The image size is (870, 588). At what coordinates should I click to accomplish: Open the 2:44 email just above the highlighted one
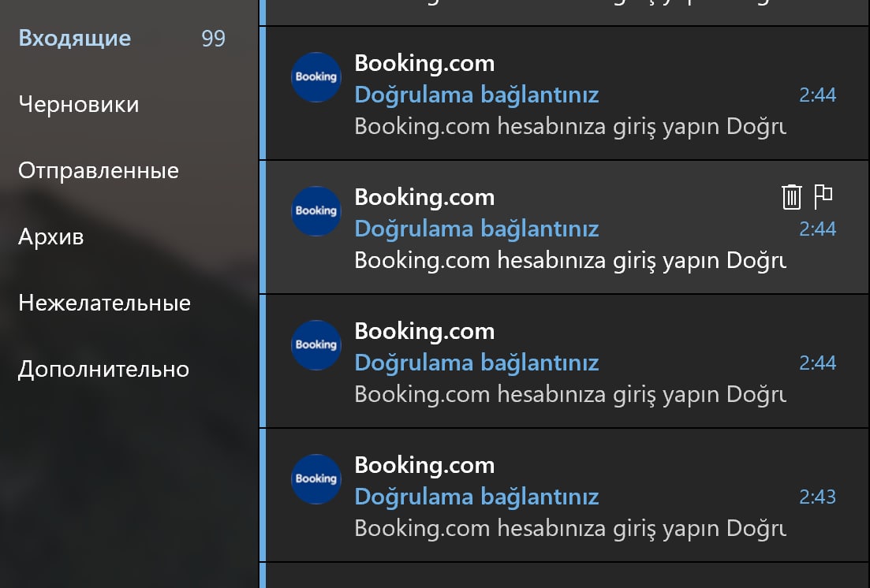564,93
